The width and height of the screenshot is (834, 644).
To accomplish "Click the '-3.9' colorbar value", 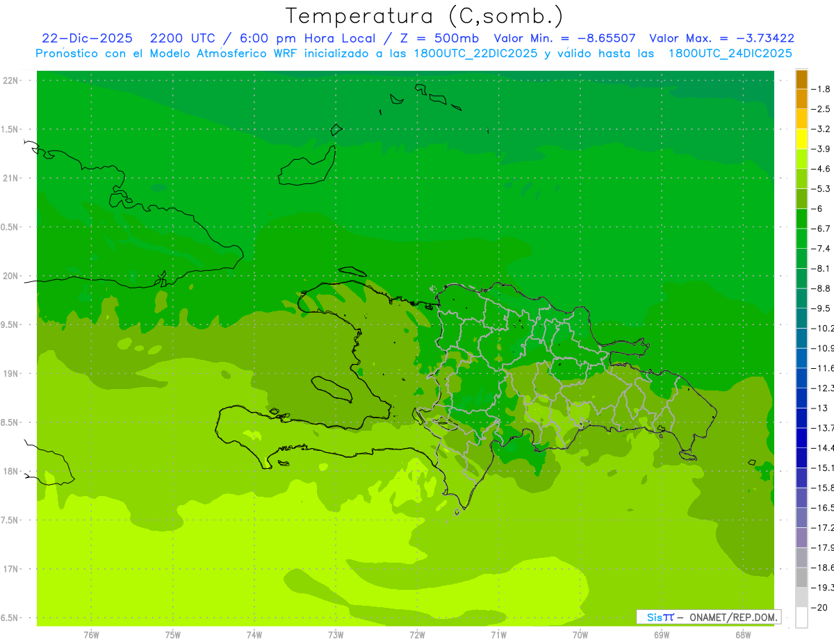I will click(x=821, y=149).
